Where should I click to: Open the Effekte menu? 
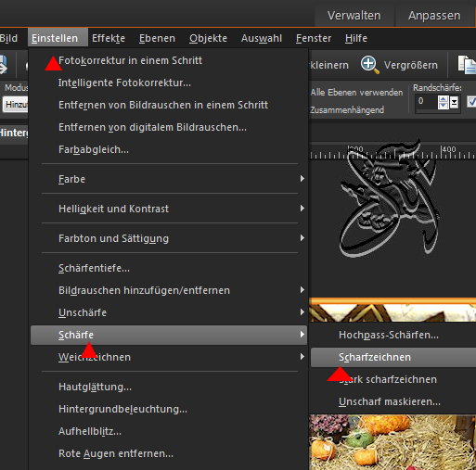[x=109, y=38]
